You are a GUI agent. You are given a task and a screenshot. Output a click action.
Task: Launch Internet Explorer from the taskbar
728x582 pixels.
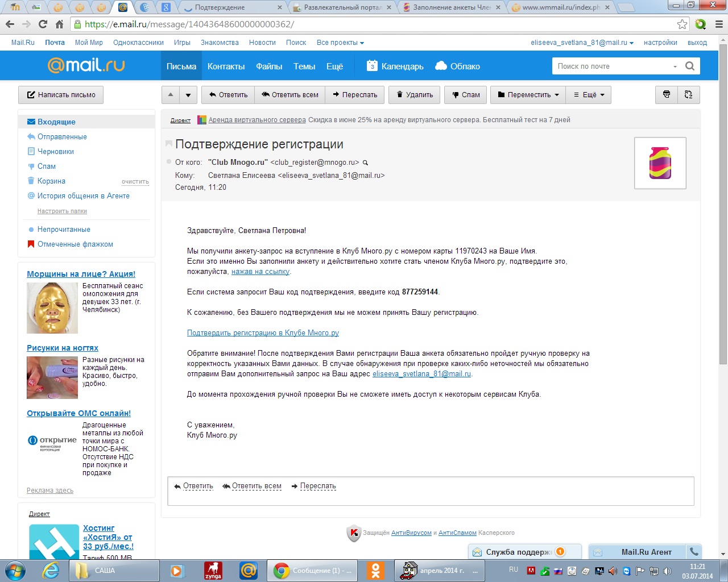[51, 571]
